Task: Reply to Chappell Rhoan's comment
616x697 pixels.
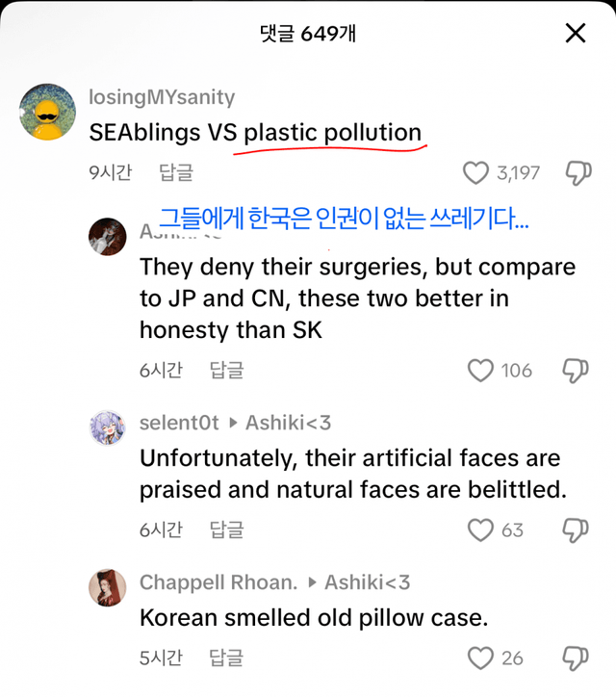Action: (227, 658)
